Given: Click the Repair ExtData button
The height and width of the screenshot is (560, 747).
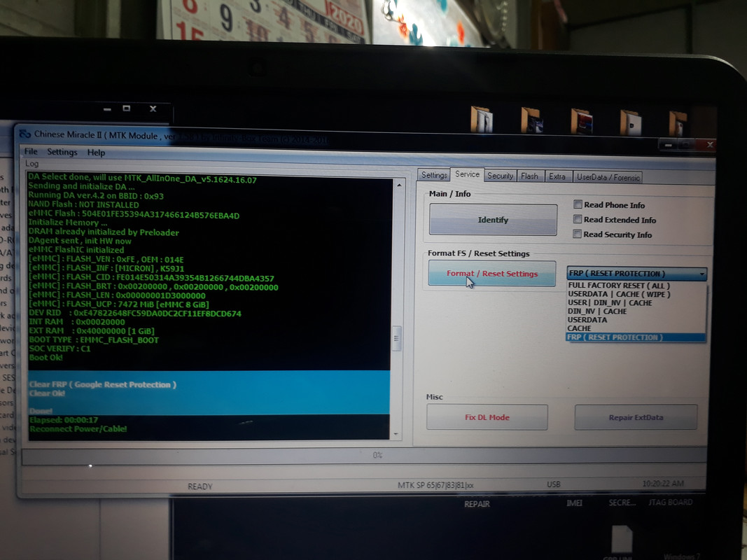Looking at the screenshot, I should point(636,418).
